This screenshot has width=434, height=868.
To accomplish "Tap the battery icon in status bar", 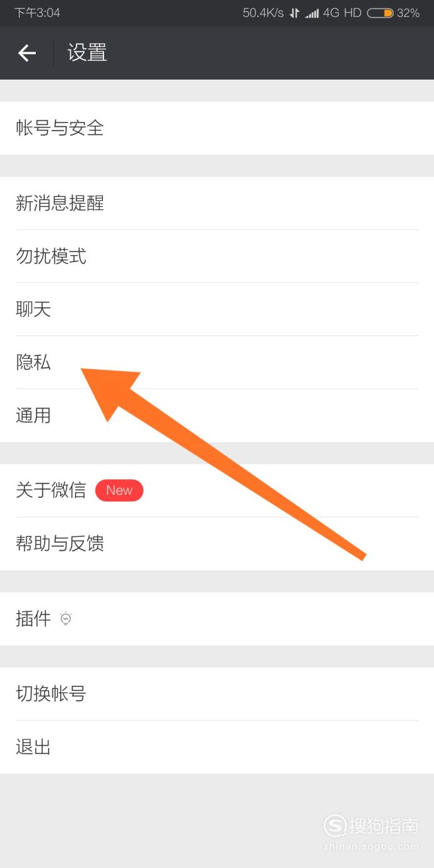I will [380, 13].
